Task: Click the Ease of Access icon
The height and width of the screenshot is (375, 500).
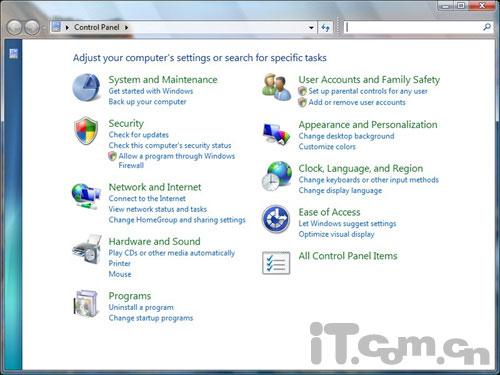Action: click(276, 219)
